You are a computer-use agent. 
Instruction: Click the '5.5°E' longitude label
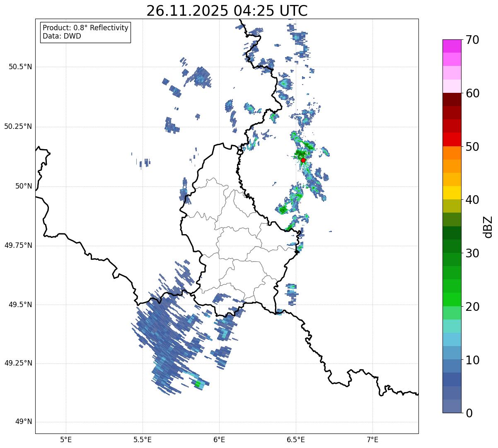pyautogui.click(x=143, y=439)
